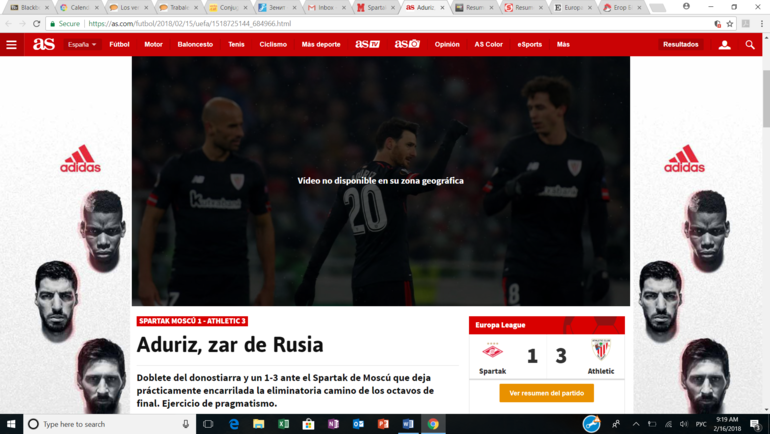The image size is (770, 434).
Task: Reload the page with the refresh icon
Action: click(36, 24)
